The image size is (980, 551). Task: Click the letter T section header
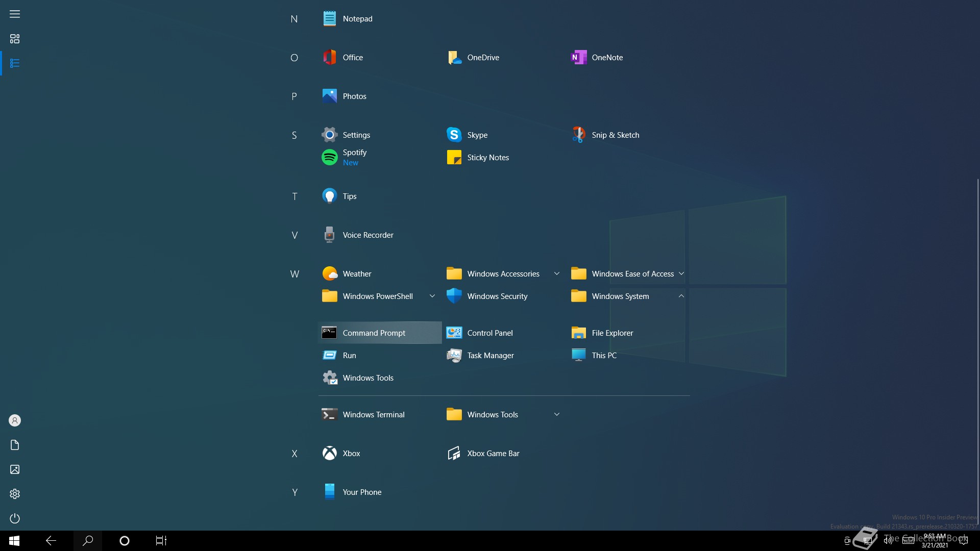pyautogui.click(x=295, y=196)
